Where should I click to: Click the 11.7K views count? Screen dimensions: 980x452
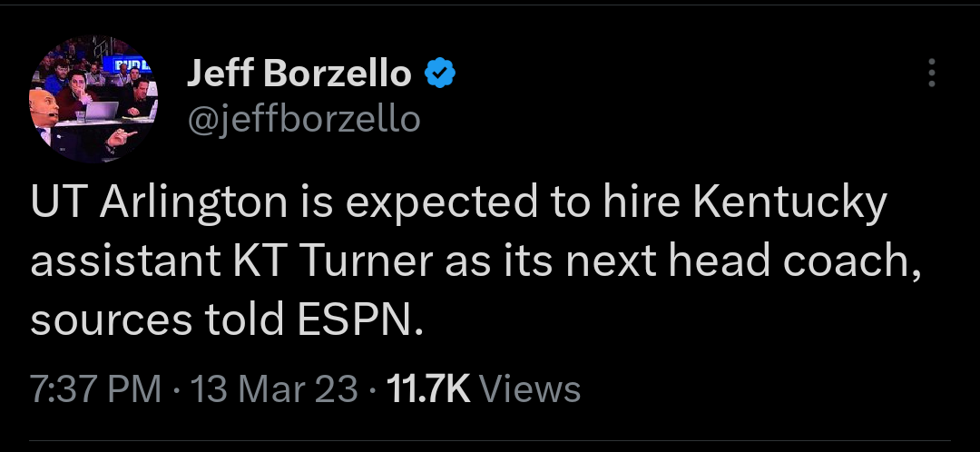[x=427, y=389]
